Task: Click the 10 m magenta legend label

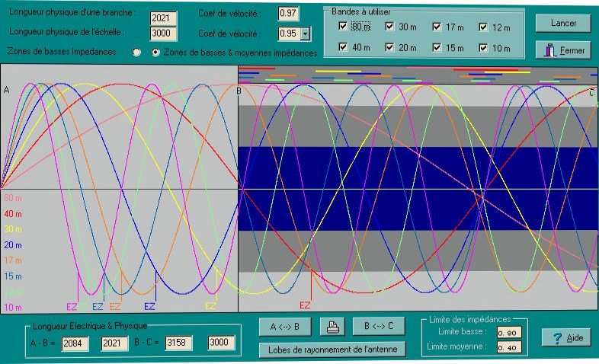Action: coord(13,307)
